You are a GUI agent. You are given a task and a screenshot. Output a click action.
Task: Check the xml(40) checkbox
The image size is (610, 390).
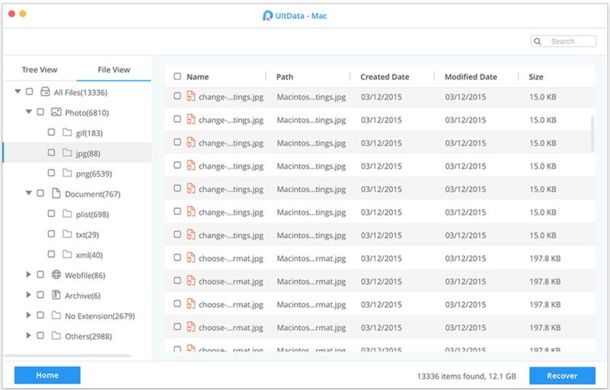pos(51,254)
